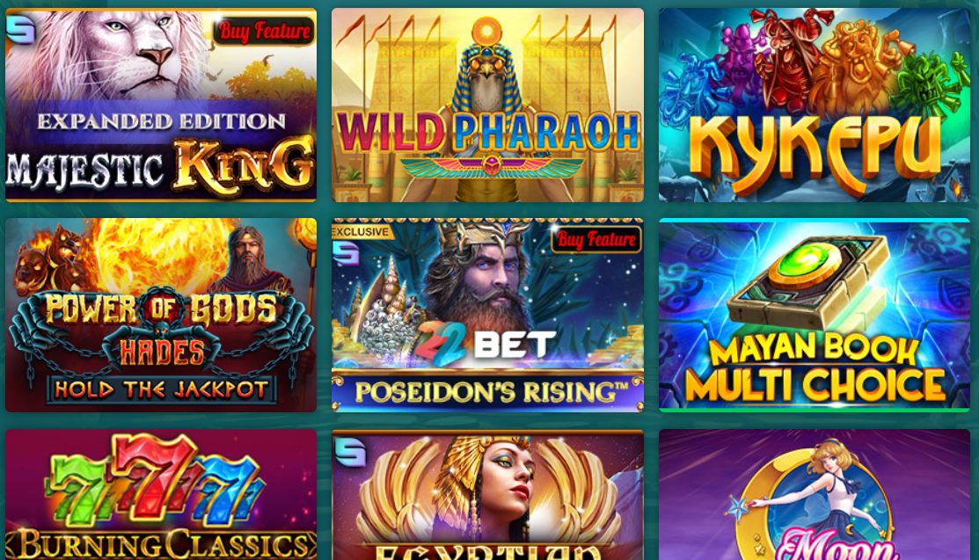Launch the Кукери slot game

(x=815, y=105)
